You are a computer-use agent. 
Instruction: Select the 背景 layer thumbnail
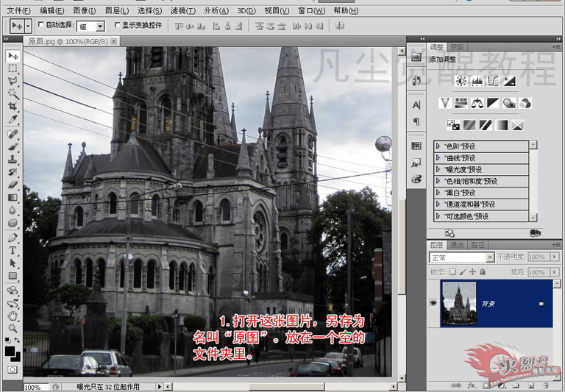[459, 303]
